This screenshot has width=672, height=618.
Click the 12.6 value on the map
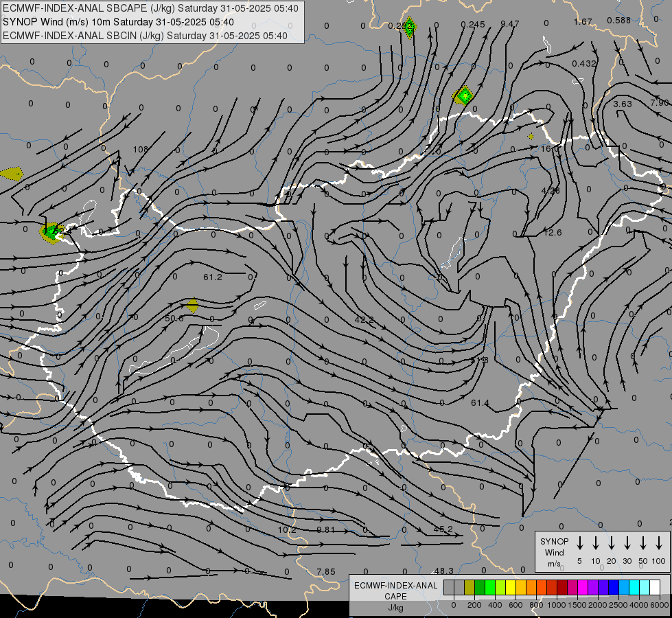(x=553, y=233)
